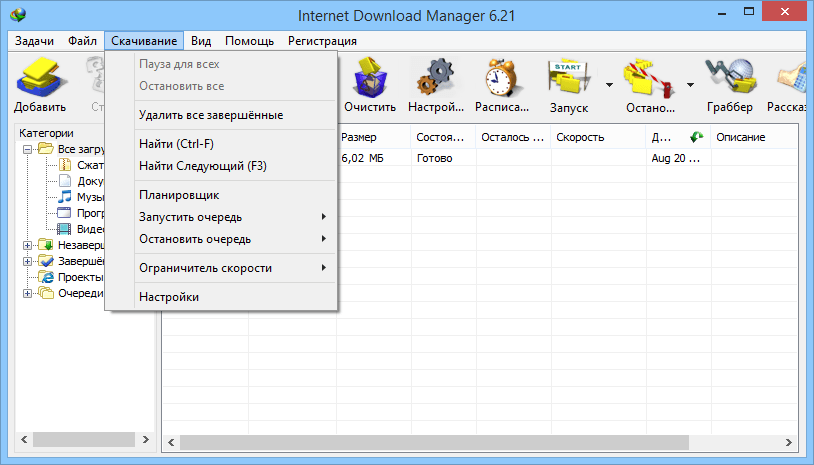Viewport: 814px width, 465px height.
Task: Open the Ограничитель скорости submenu
Action: pyautogui.click(x=205, y=268)
